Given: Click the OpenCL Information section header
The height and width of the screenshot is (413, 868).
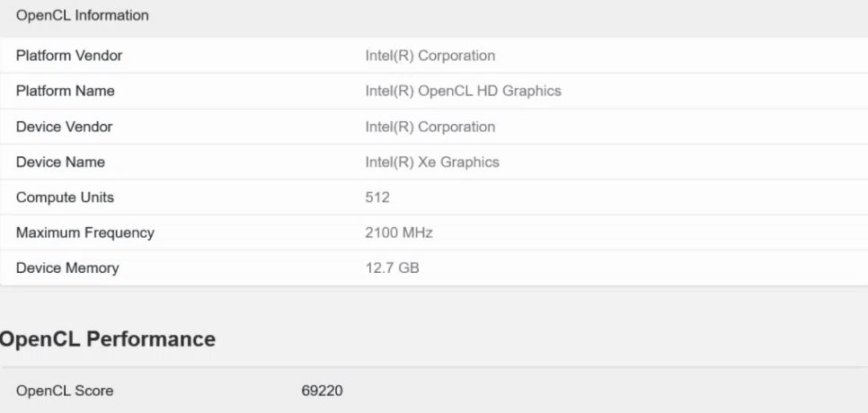Looking at the screenshot, I should click(x=83, y=15).
